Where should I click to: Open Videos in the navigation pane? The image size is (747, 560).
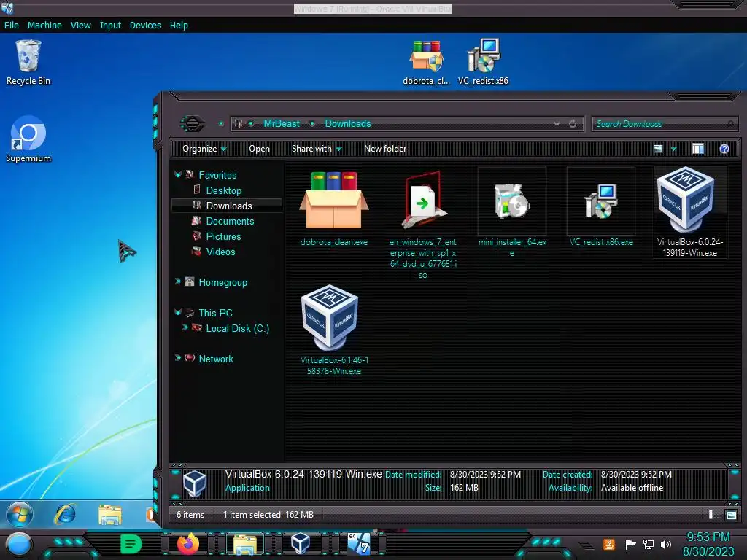[220, 252]
